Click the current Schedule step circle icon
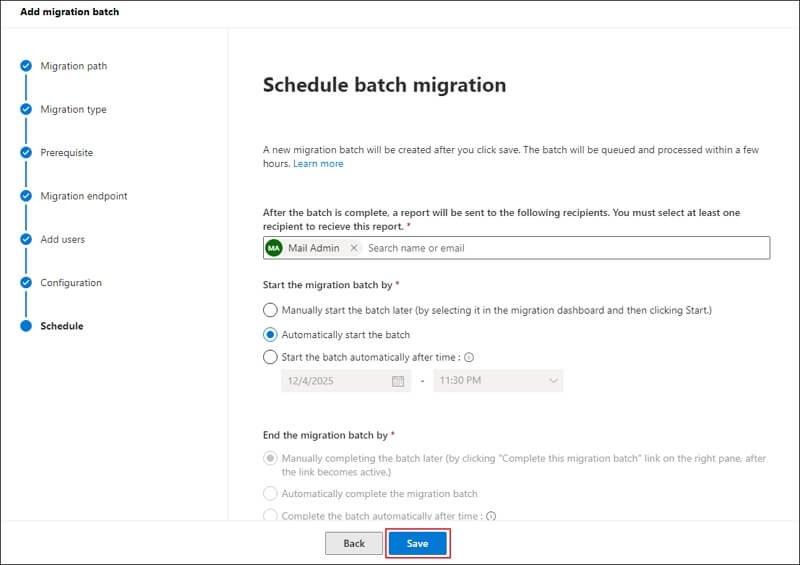 pos(26,326)
